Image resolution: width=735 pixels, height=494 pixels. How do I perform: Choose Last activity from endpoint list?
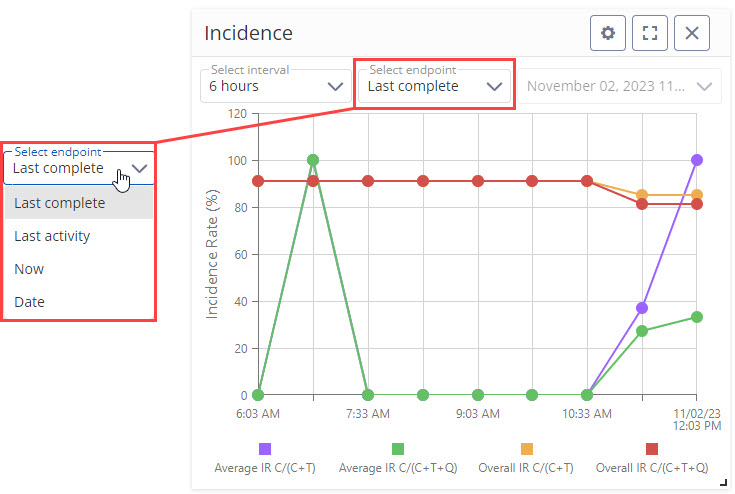pyautogui.click(x=52, y=236)
